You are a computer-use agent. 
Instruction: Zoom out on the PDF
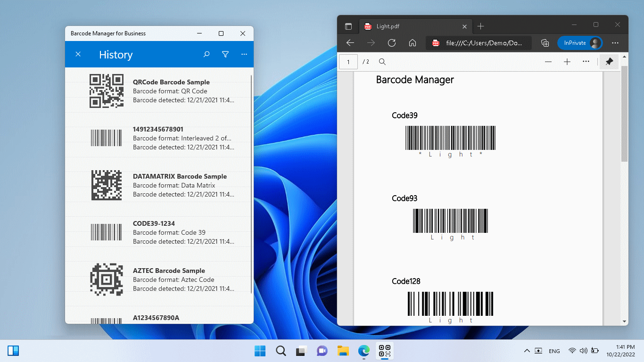[549, 61]
